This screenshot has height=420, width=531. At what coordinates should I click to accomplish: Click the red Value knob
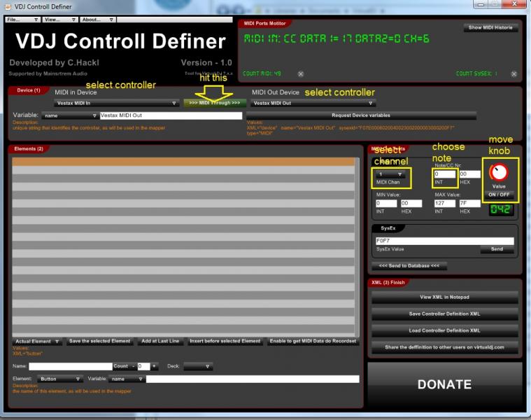(499, 173)
